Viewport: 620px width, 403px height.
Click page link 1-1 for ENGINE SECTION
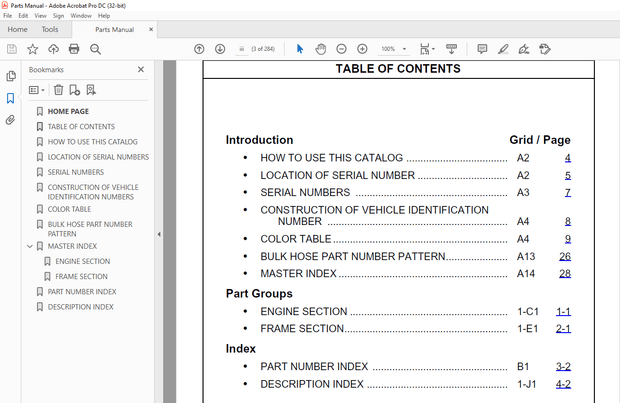coord(563,312)
